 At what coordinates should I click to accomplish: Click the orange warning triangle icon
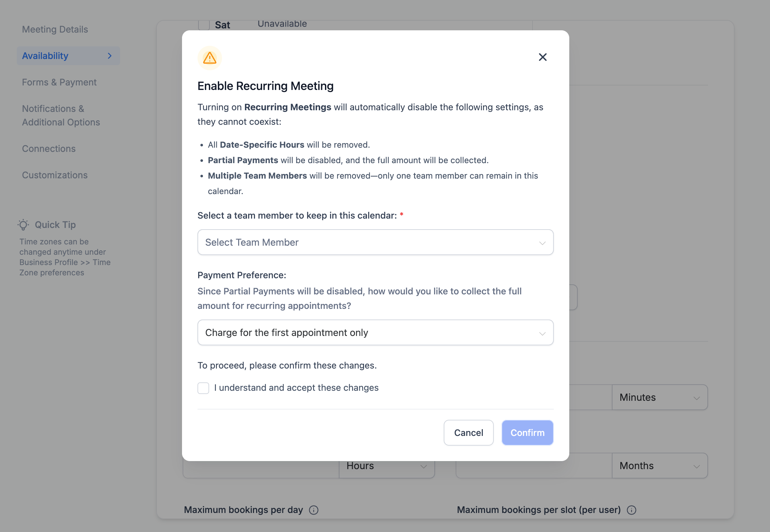(209, 58)
